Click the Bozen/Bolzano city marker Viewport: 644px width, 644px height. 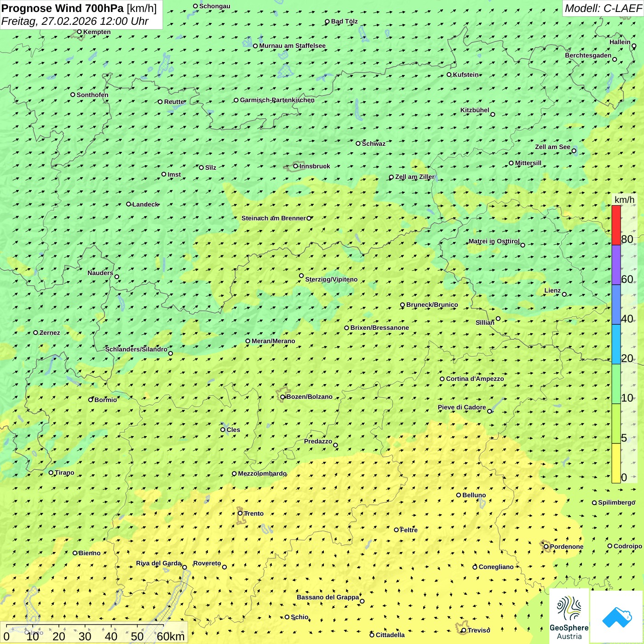pos(283,397)
